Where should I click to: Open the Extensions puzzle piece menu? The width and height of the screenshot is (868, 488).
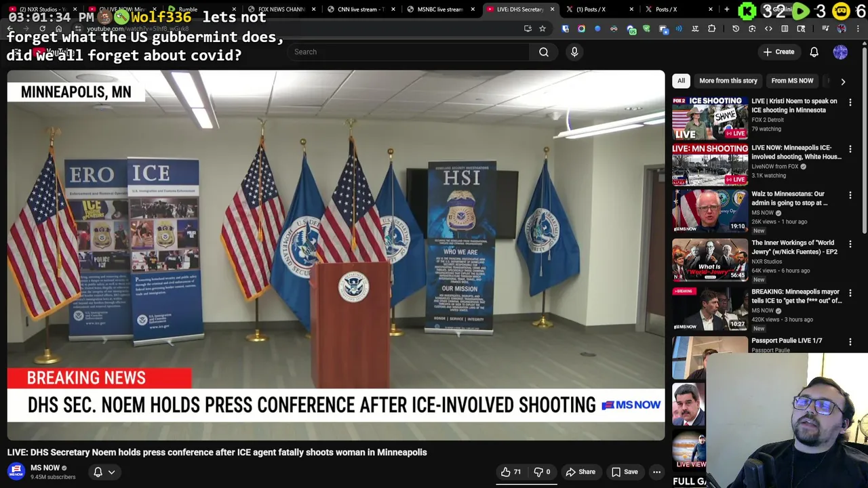coord(711,28)
